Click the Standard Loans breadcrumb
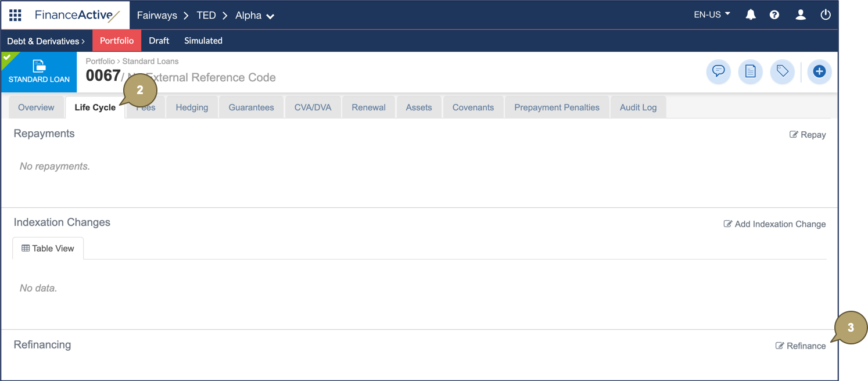The image size is (868, 381). [x=150, y=61]
